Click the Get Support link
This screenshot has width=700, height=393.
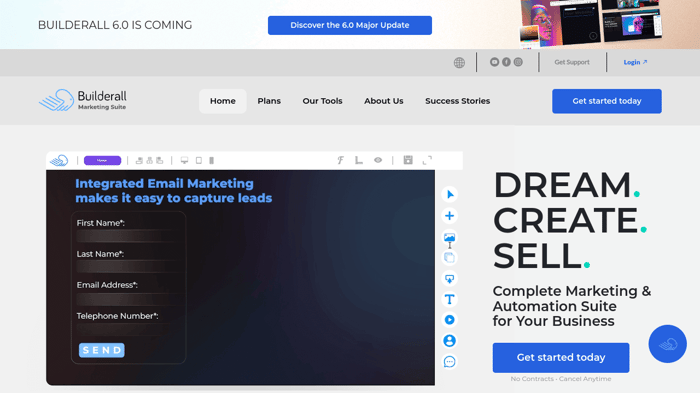tap(572, 62)
